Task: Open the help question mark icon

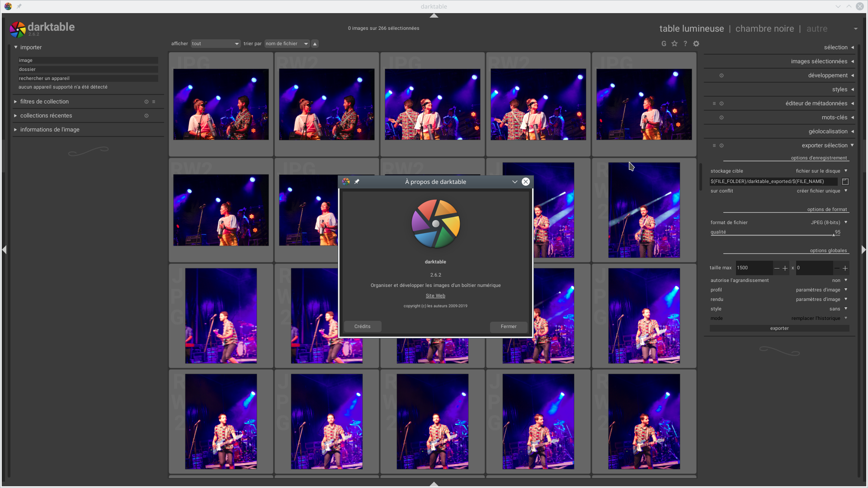Action: pyautogui.click(x=685, y=44)
